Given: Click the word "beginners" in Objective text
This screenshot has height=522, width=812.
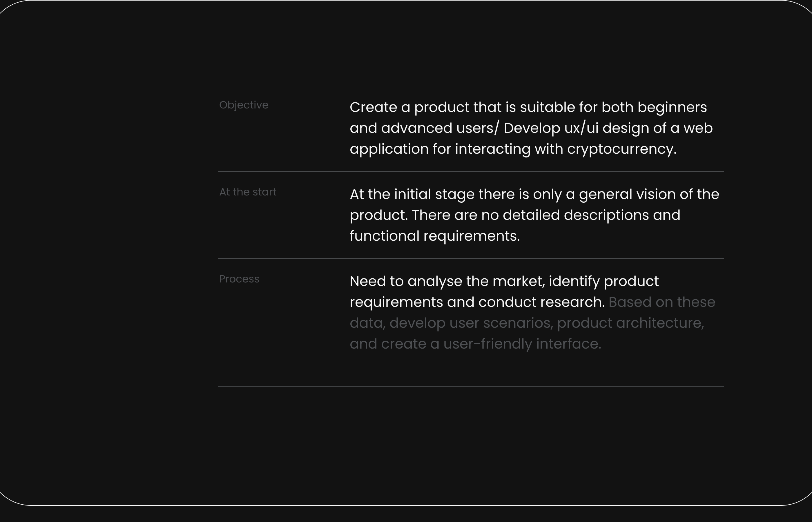Looking at the screenshot, I should coord(672,108).
